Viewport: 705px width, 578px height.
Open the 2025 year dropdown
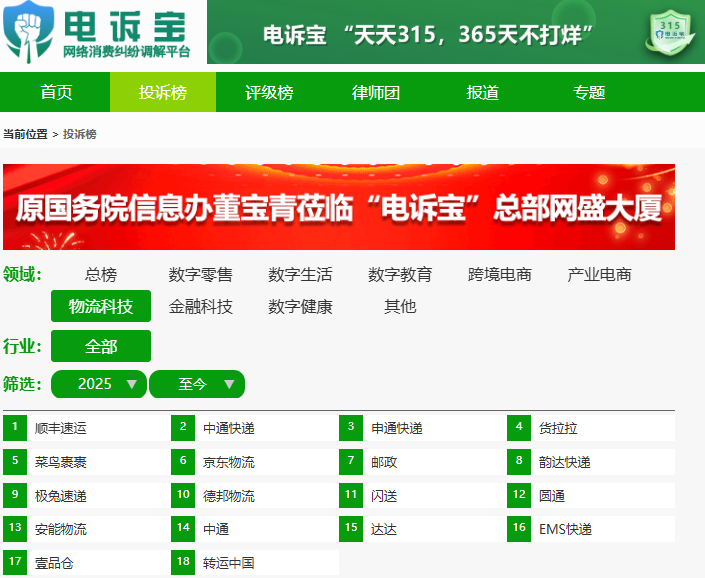pyautogui.click(x=99, y=384)
